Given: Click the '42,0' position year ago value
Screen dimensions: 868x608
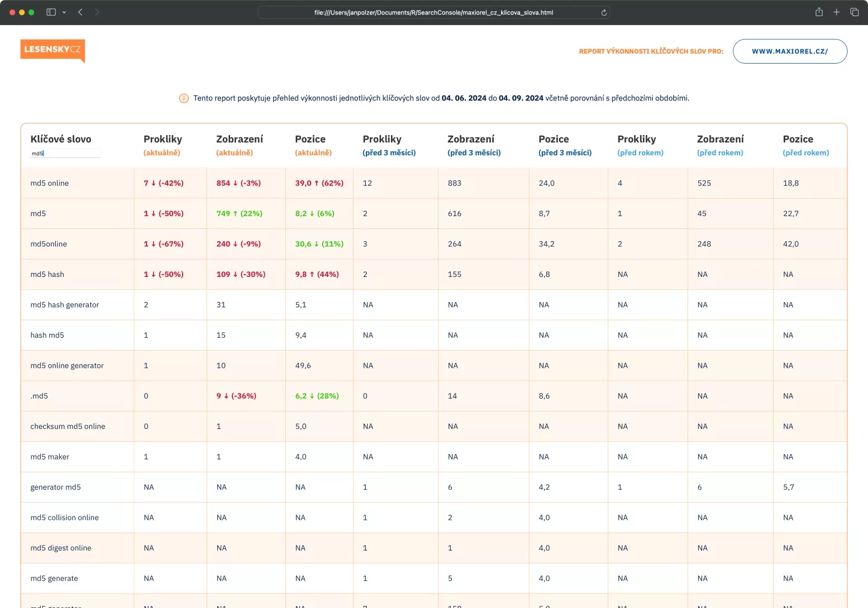Looking at the screenshot, I should pyautogui.click(x=790, y=244).
